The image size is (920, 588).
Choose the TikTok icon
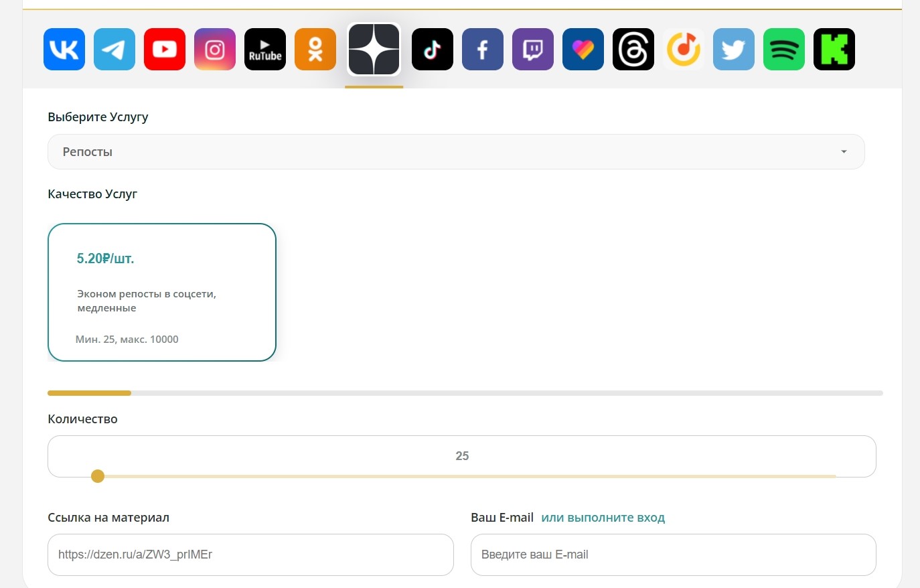click(x=433, y=49)
